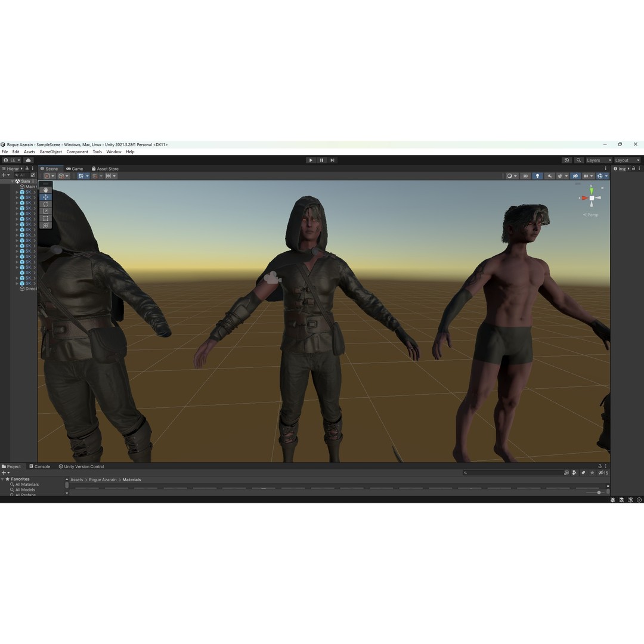Start Play mode
The height and width of the screenshot is (644, 644).
[x=311, y=160]
